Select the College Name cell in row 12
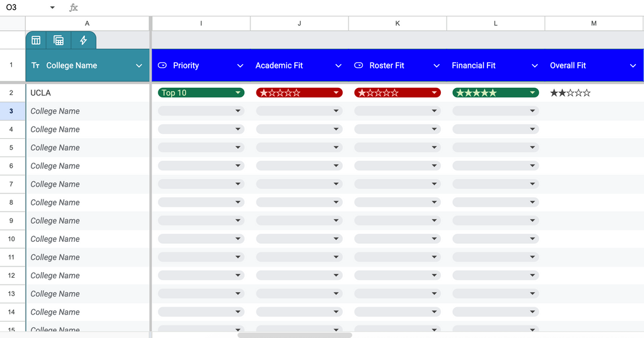The image size is (644, 338). tap(87, 275)
